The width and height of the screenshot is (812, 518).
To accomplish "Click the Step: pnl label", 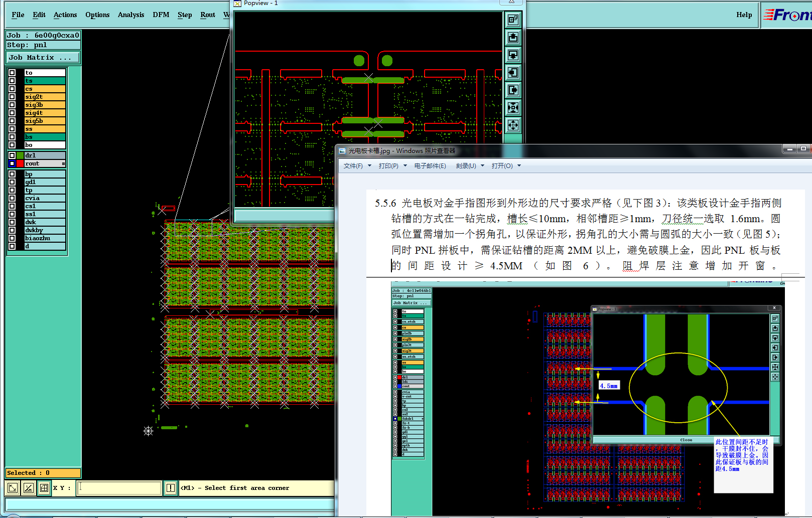I will tap(43, 45).
